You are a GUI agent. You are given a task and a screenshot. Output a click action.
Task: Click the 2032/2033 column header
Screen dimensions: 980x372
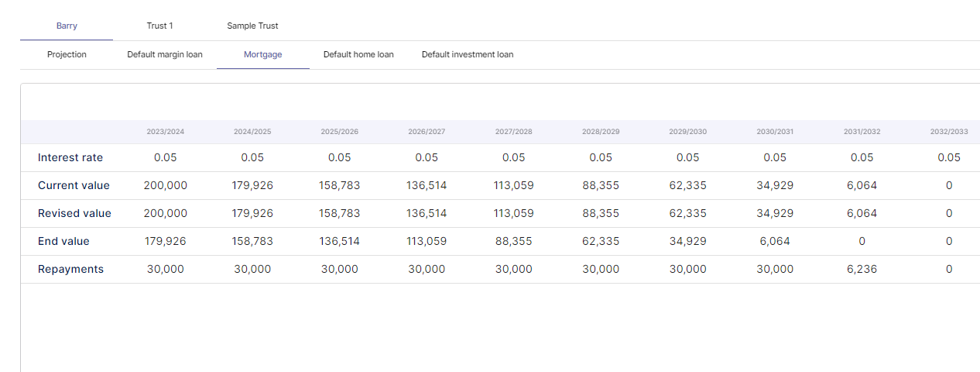(949, 132)
